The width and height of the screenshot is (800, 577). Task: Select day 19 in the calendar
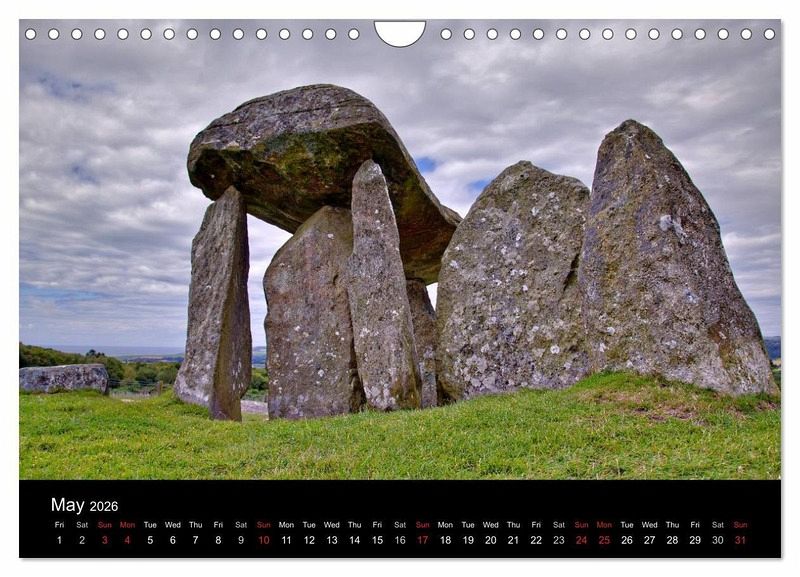468,540
